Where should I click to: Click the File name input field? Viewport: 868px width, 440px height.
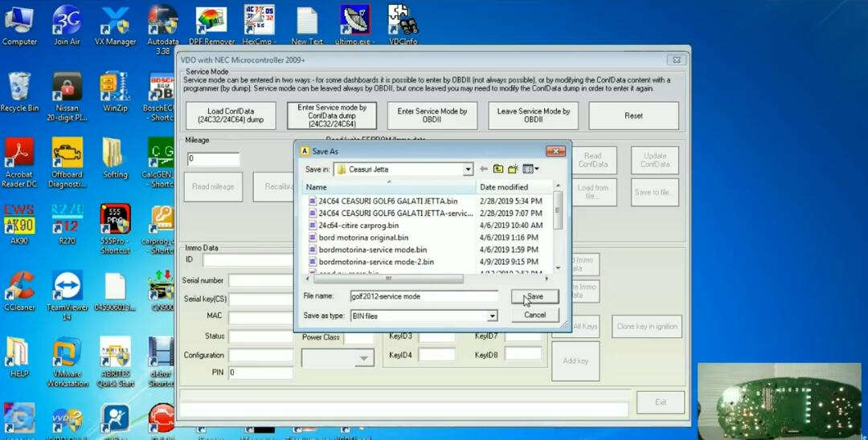pos(424,297)
